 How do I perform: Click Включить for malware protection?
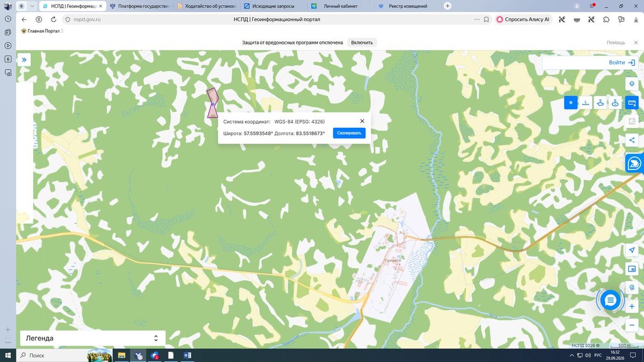click(362, 42)
